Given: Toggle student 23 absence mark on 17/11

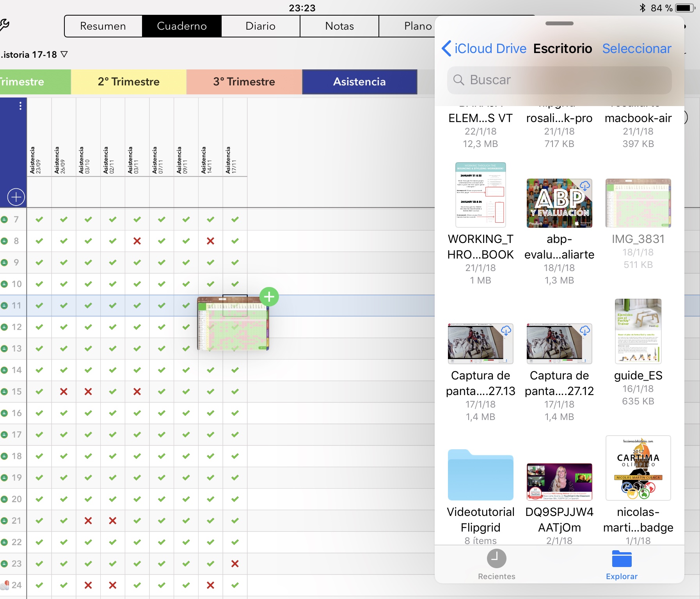Looking at the screenshot, I should click(235, 564).
